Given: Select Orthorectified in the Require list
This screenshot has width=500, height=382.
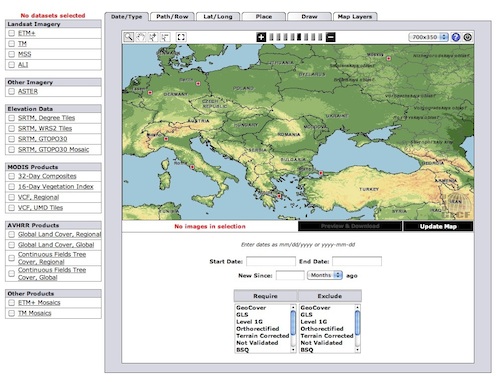Looking at the screenshot, I should click(258, 329).
